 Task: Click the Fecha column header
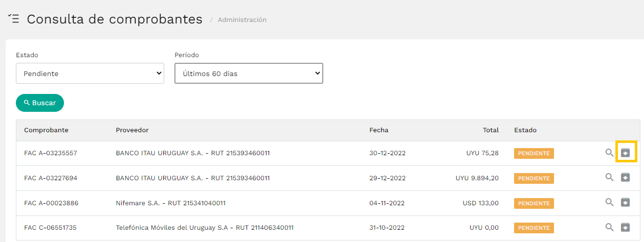[379, 130]
